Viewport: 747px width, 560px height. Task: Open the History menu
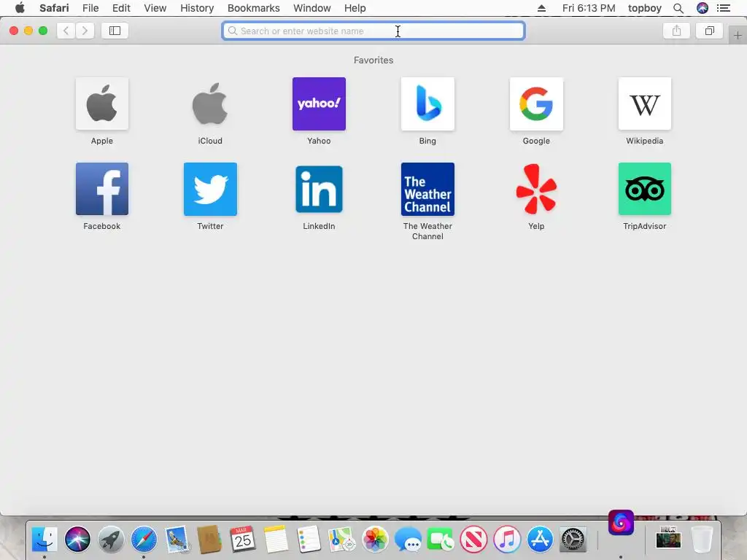pos(197,8)
